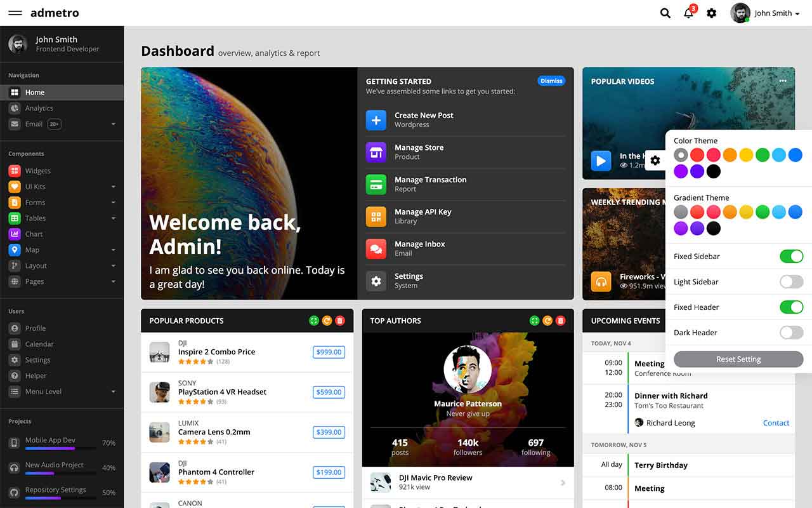Dismiss the Getting Started panel
Image resolution: width=812 pixels, height=508 pixels.
click(551, 81)
